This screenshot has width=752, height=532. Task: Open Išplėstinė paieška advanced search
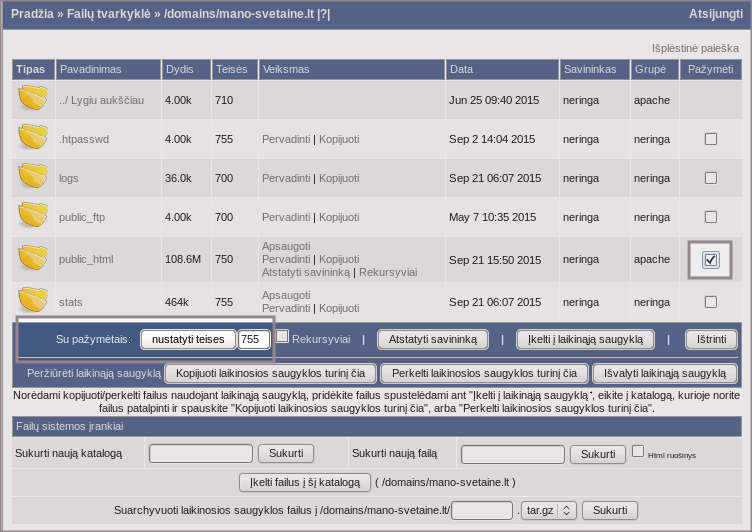pos(695,48)
